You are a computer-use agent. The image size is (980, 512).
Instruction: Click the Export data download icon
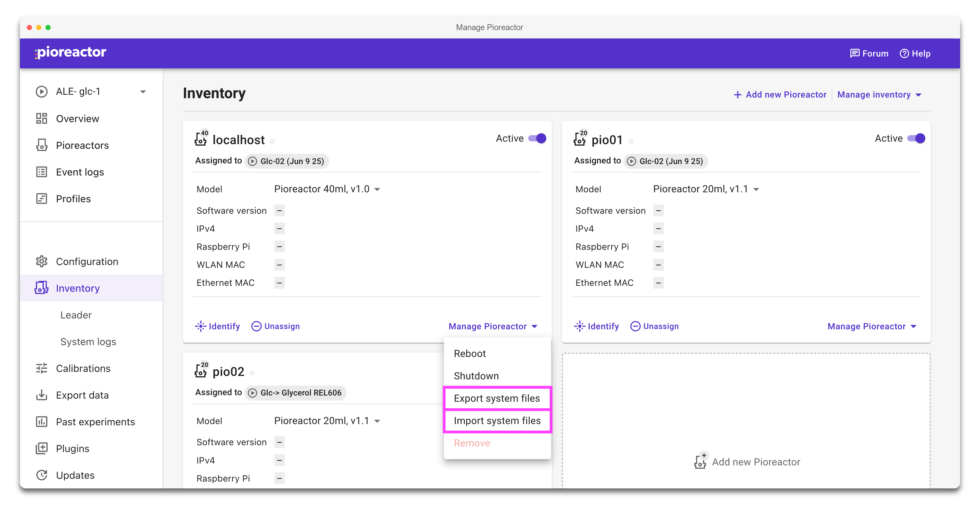(x=41, y=395)
